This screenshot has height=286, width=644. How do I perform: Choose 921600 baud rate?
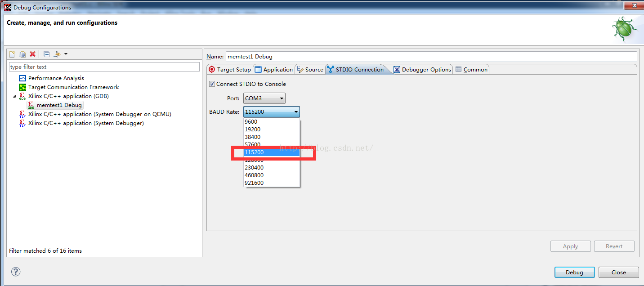point(272,183)
